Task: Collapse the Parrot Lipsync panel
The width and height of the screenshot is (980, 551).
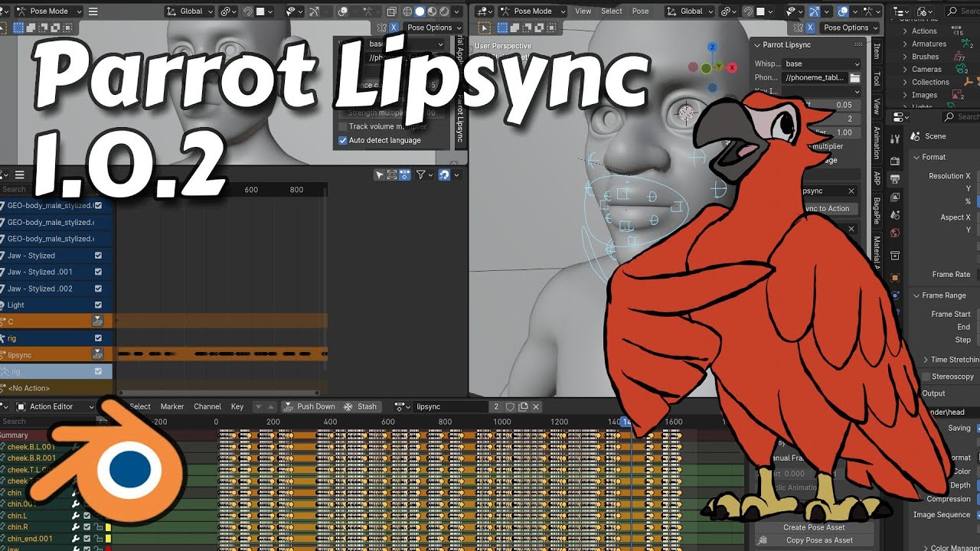Action: coord(757,45)
